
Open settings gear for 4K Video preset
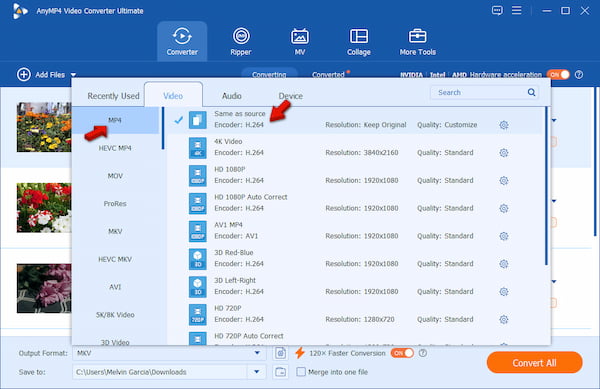click(504, 153)
